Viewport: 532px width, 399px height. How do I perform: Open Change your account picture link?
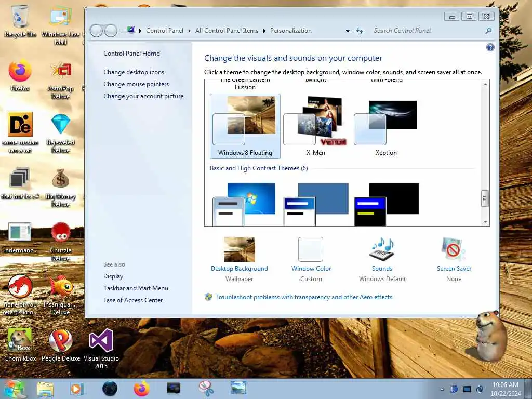(143, 96)
